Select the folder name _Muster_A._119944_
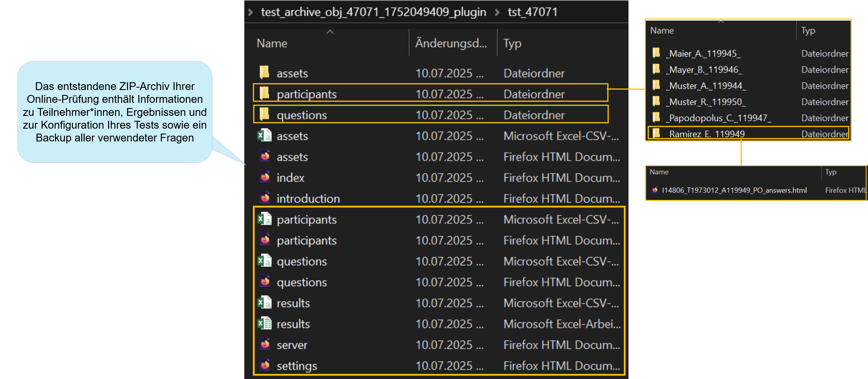Screen dimensions: 868x379 tap(706, 86)
